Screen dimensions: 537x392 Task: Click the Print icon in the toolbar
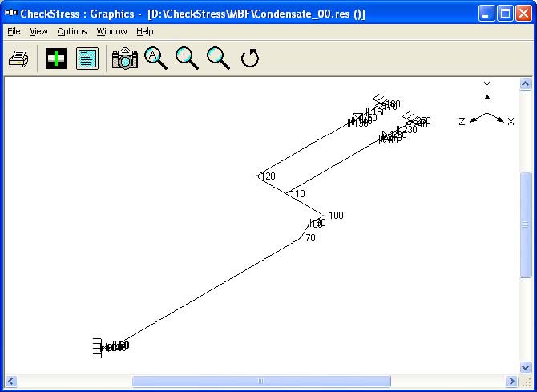[18, 59]
